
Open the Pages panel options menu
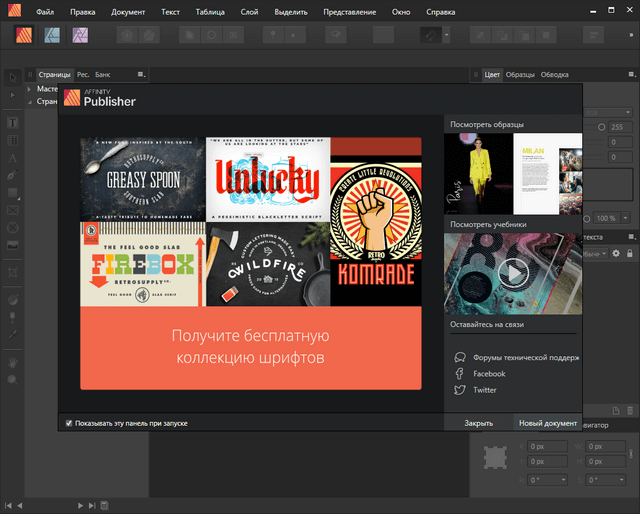[x=141, y=75]
